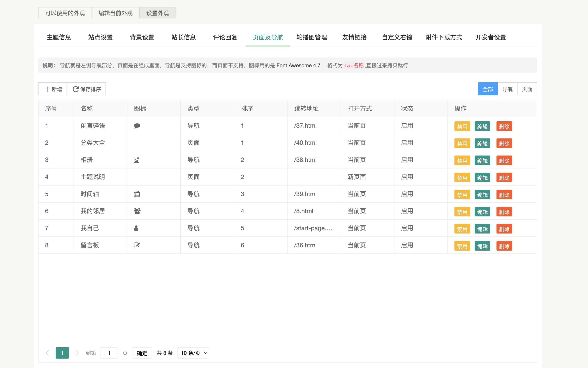This screenshot has height=368, width=588.
Task: Expand the 10 条/页 page size dropdown
Action: tap(194, 353)
